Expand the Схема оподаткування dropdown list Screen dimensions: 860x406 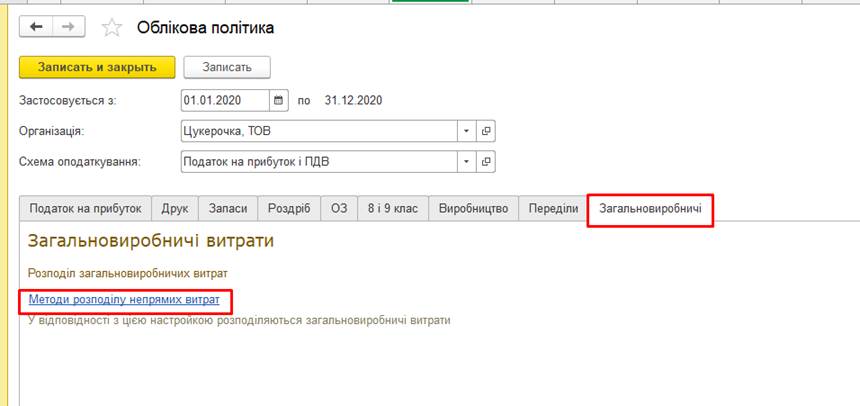tap(466, 161)
